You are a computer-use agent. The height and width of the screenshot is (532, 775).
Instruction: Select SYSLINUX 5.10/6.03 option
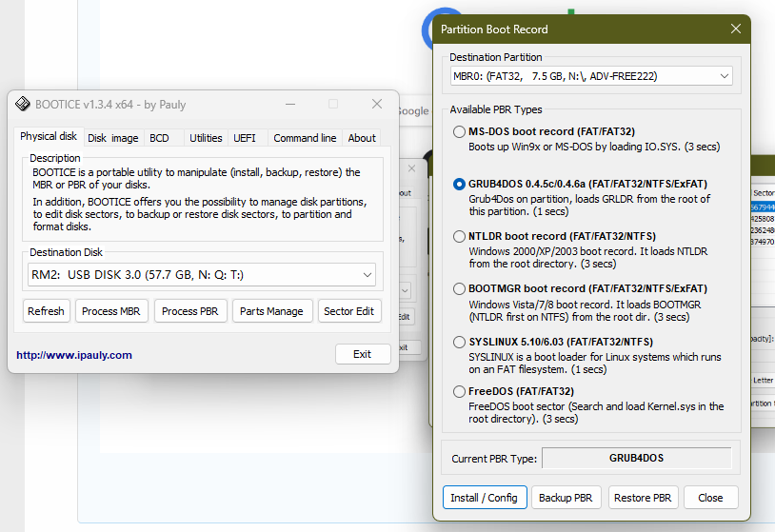tap(460, 342)
